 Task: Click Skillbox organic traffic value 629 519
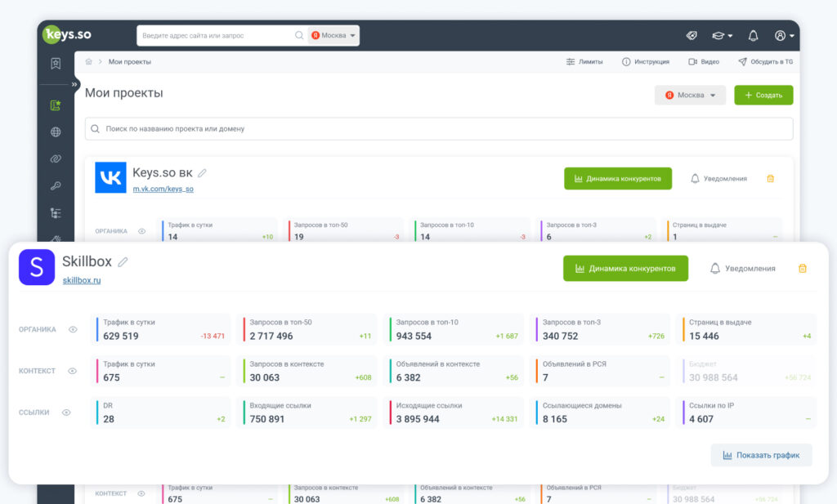tap(121, 336)
